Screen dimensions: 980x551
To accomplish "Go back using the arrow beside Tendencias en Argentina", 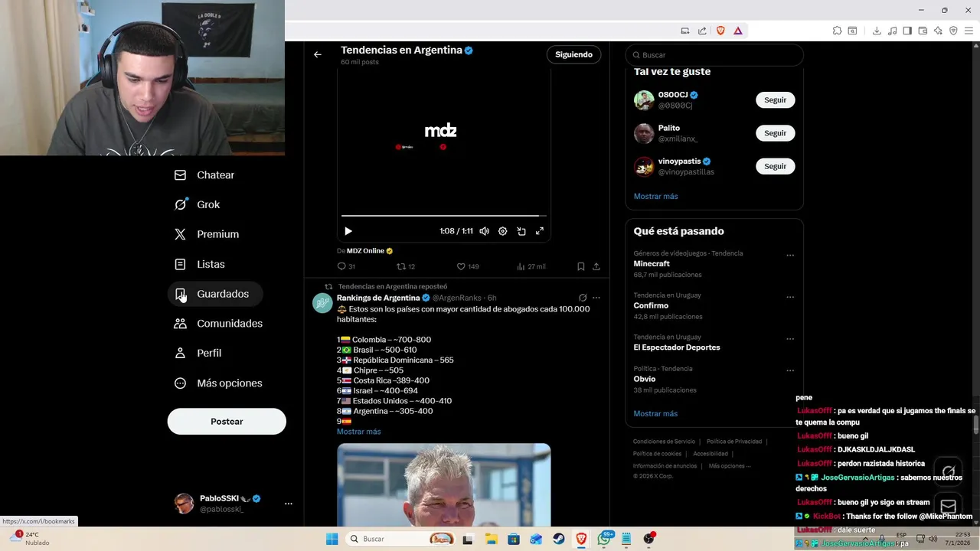I will tap(318, 54).
